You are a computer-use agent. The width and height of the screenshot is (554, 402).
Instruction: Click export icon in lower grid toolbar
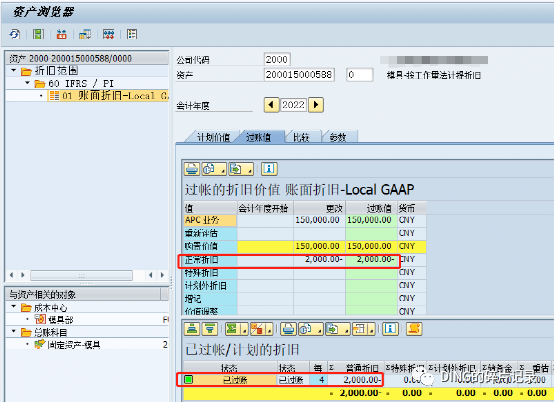point(333,329)
